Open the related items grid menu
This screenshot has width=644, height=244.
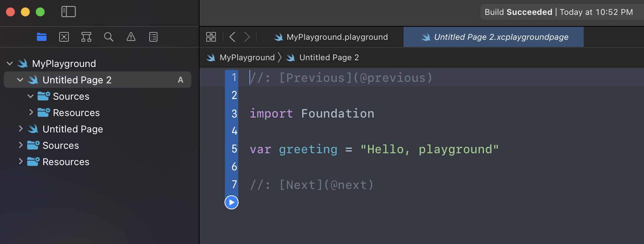[x=211, y=37]
